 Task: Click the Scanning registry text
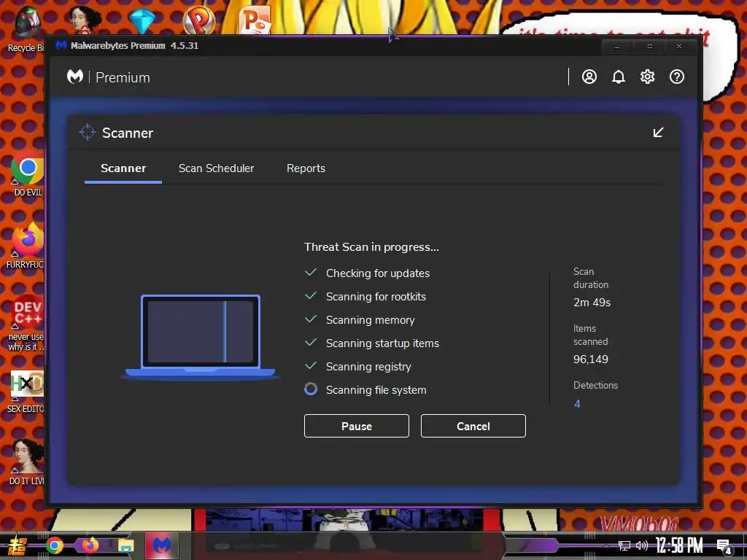coord(368,367)
